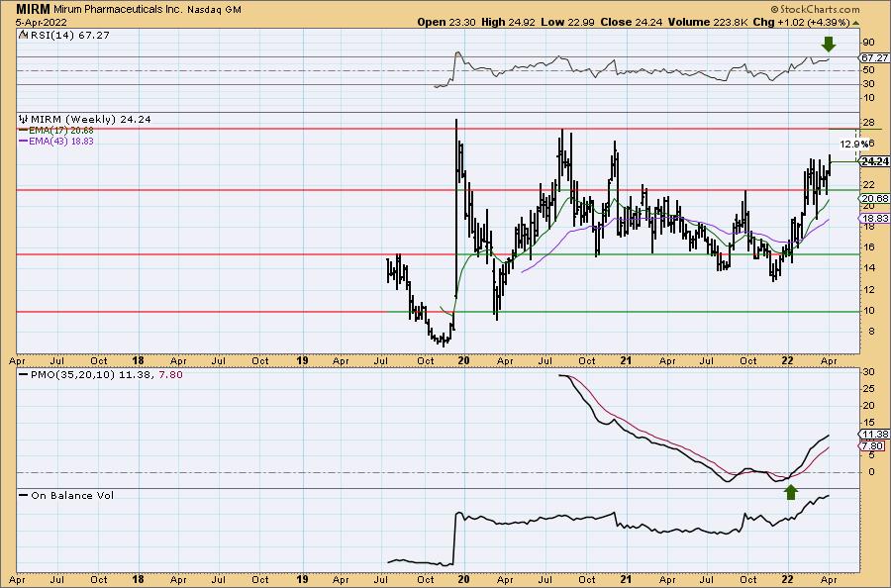Click the 67.27 RSI value tag
891x588 pixels.
pyautogui.click(x=874, y=58)
